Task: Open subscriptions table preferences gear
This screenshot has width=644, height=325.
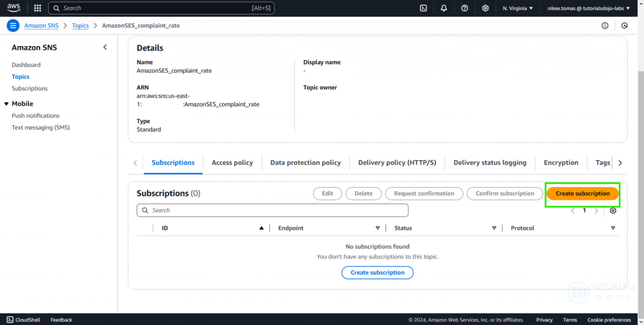Action: tap(613, 210)
